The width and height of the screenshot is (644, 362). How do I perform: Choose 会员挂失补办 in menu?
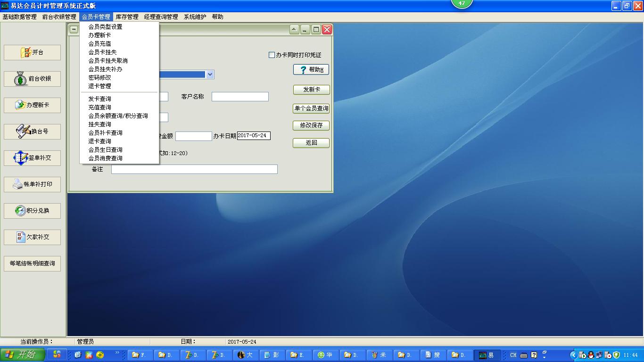pyautogui.click(x=119, y=69)
